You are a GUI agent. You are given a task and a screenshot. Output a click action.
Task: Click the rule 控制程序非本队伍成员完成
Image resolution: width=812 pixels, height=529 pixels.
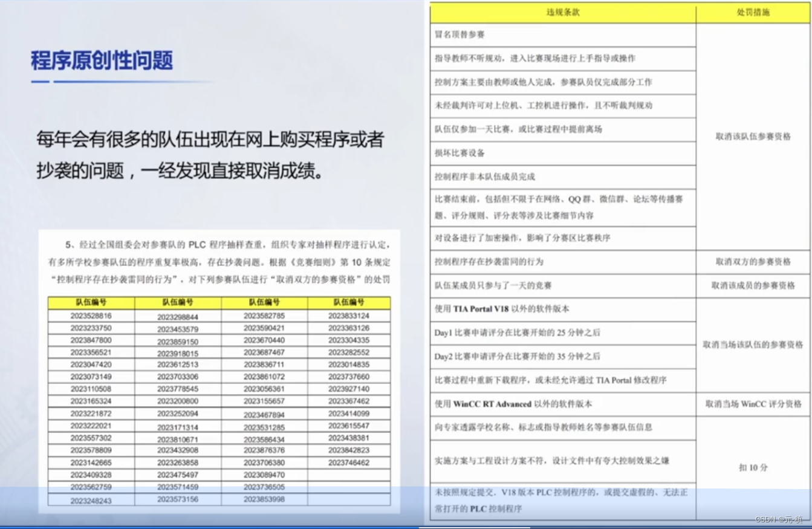click(x=484, y=177)
